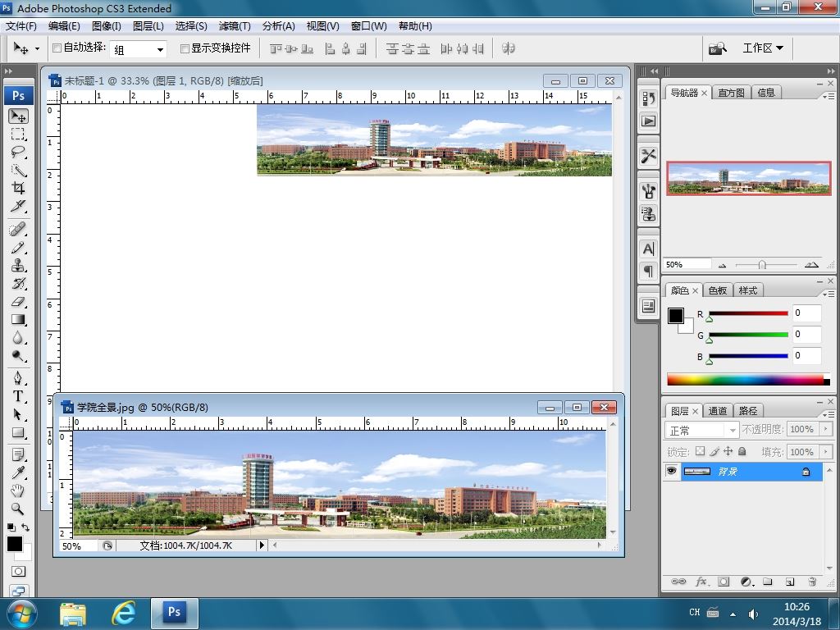
Task: Click the foreground color swatch in 颜色 panel
Action: coord(676,316)
